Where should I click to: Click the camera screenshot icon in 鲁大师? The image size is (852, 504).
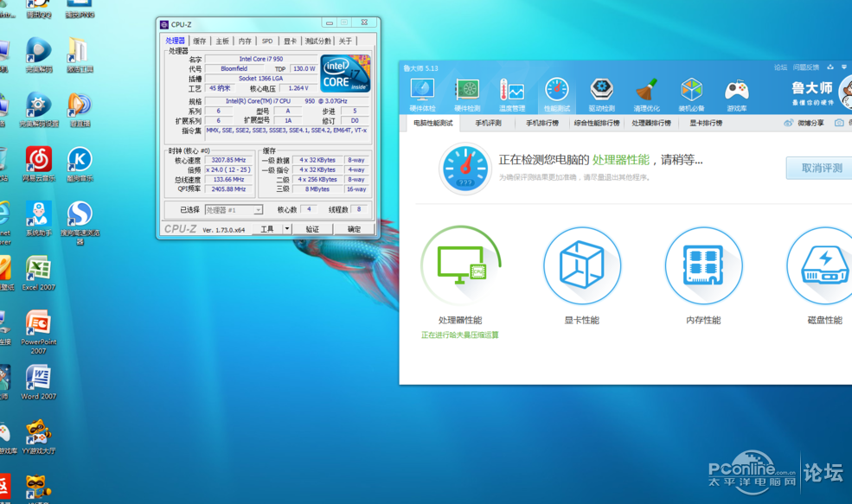pos(839,124)
